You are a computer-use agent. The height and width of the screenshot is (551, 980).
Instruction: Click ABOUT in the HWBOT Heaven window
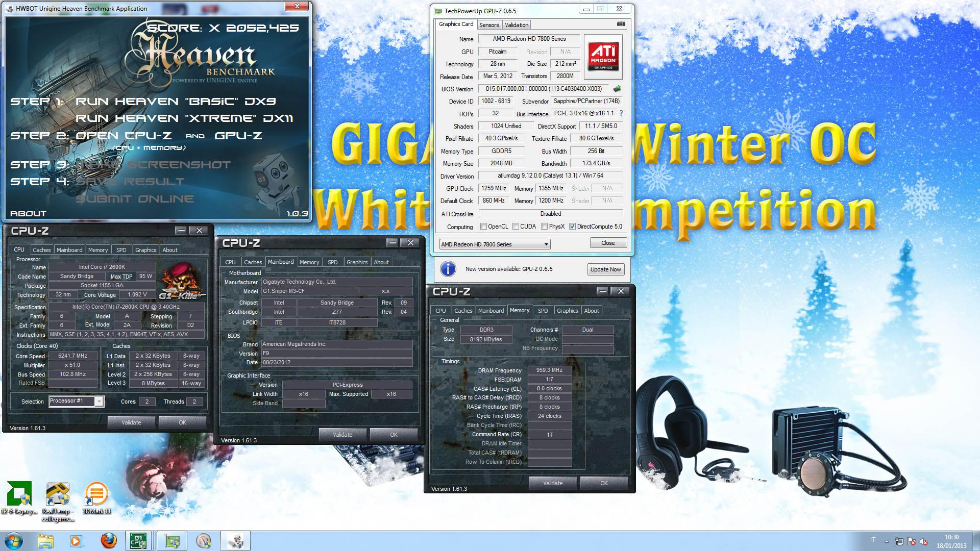pos(28,214)
